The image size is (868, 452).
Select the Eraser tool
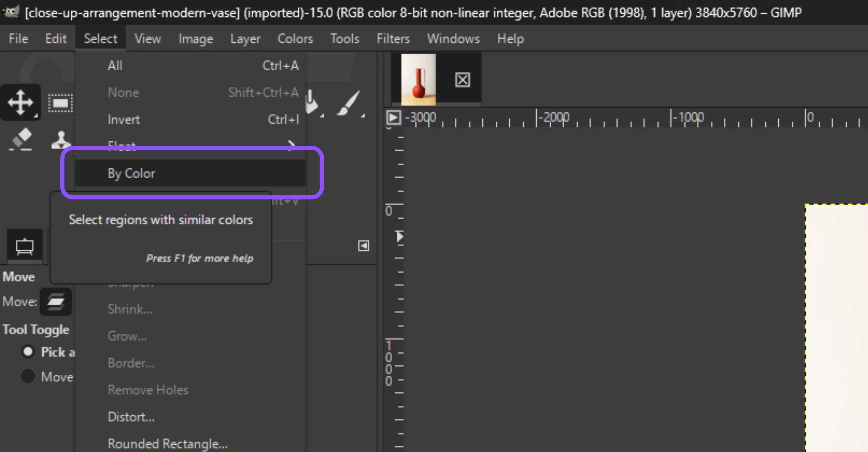pyautogui.click(x=21, y=139)
